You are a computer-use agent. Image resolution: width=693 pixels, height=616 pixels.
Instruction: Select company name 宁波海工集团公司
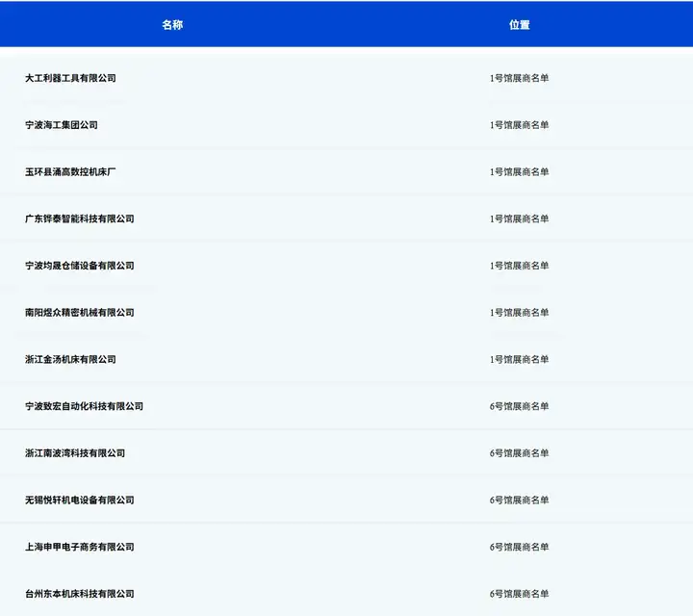(x=62, y=125)
